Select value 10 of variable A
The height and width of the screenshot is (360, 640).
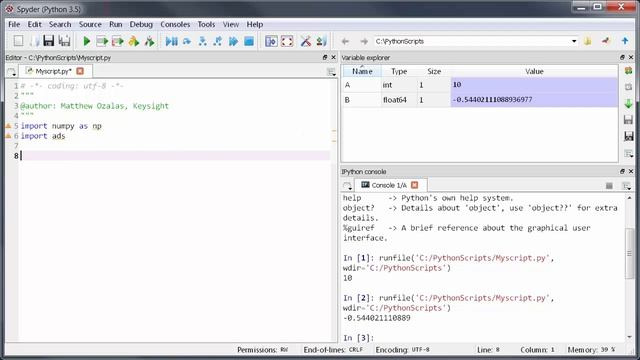click(x=534, y=84)
